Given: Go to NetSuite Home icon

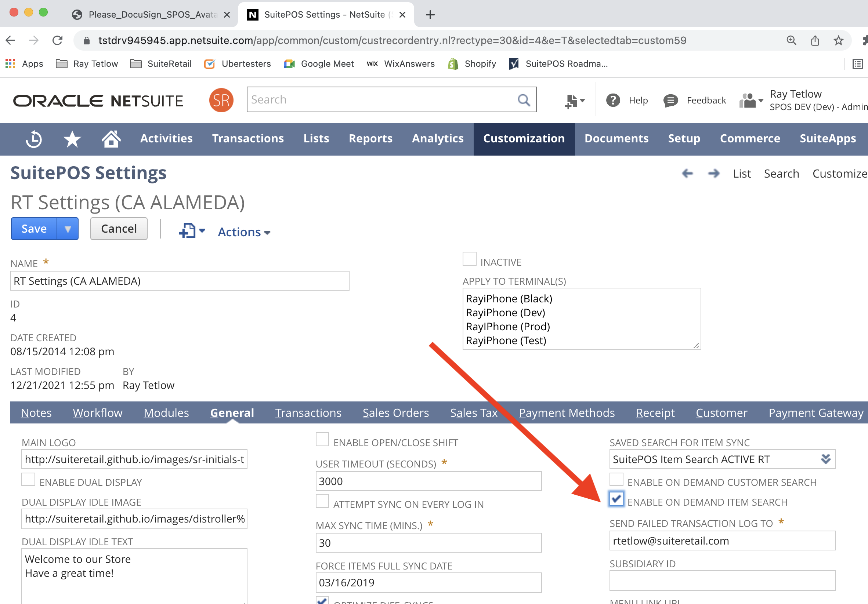Looking at the screenshot, I should (111, 139).
